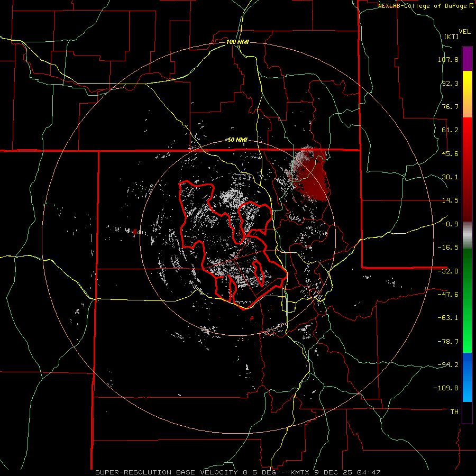Pick the blue color bar segment
Image resolution: width=476 pixels, height=476 pixels.
[467, 377]
